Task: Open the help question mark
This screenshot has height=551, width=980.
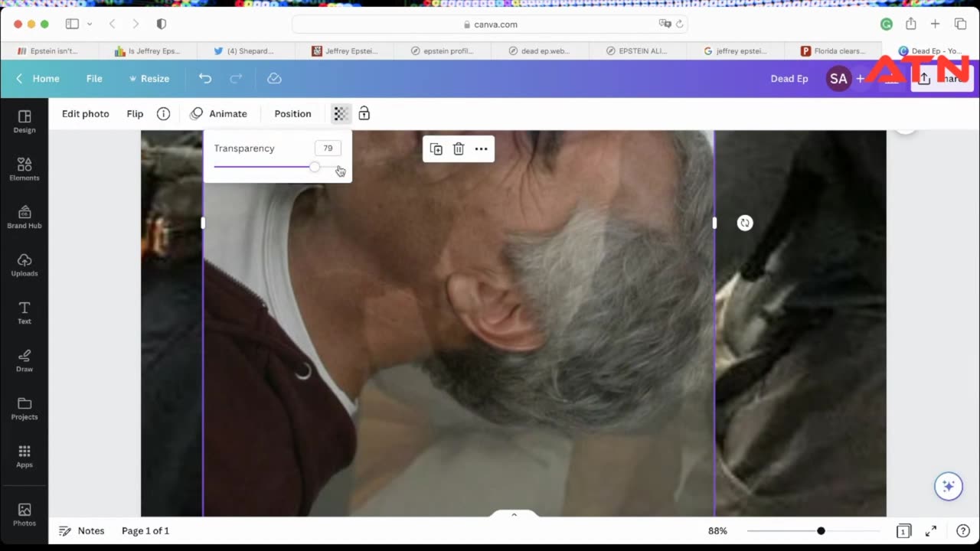Action: 963,531
